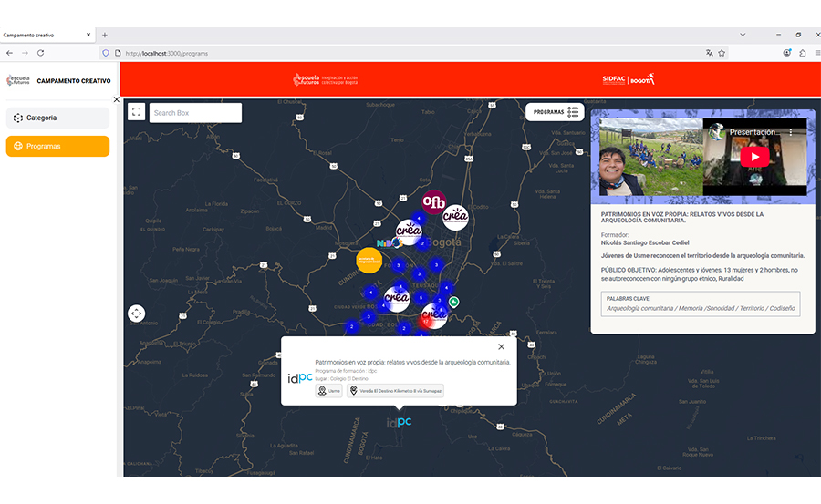Screen dimensions: 821x504
Task: Toggle the PROGRAMAS list panel
Action: [x=556, y=112]
